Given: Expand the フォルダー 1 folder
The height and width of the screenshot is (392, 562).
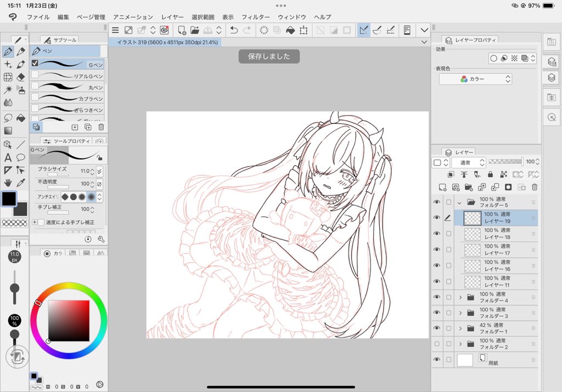Looking at the screenshot, I should coord(460,328).
